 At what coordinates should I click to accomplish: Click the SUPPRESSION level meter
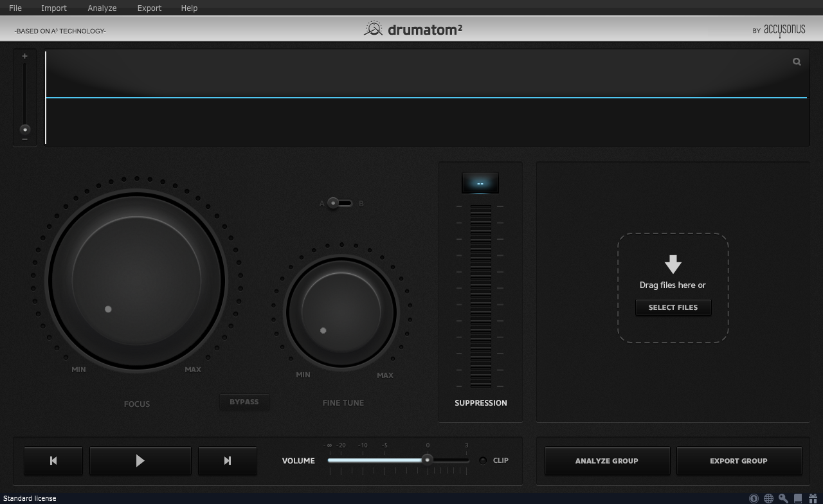click(480, 296)
